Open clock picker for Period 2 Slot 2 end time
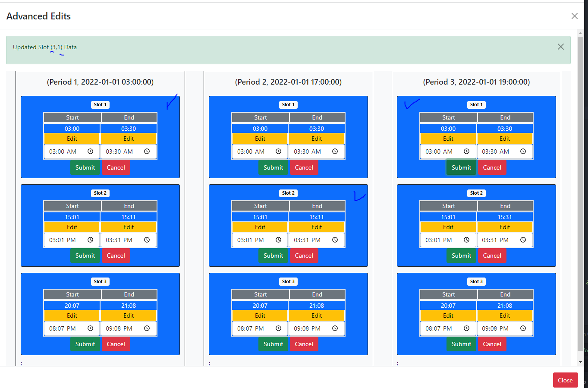The height and width of the screenshot is (388, 588). tap(335, 240)
